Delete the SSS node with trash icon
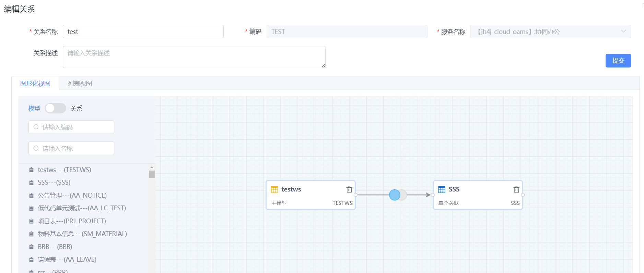 (516, 189)
